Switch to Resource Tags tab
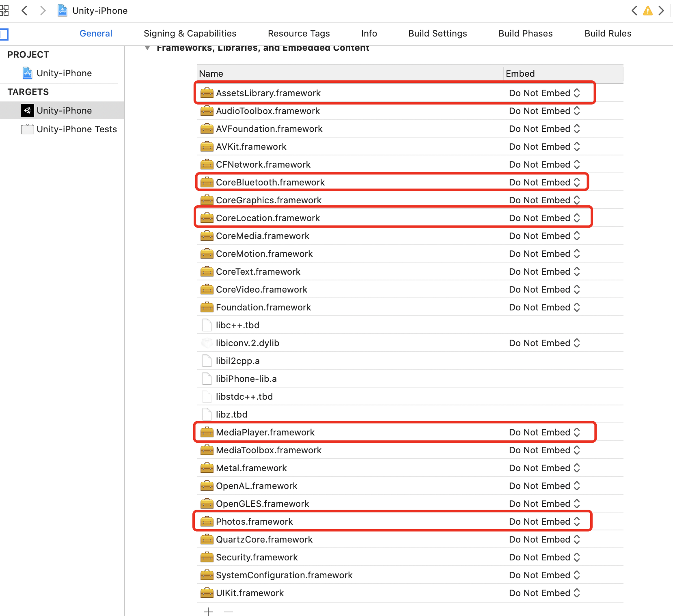Image resolution: width=673 pixels, height=616 pixels. tap(299, 33)
